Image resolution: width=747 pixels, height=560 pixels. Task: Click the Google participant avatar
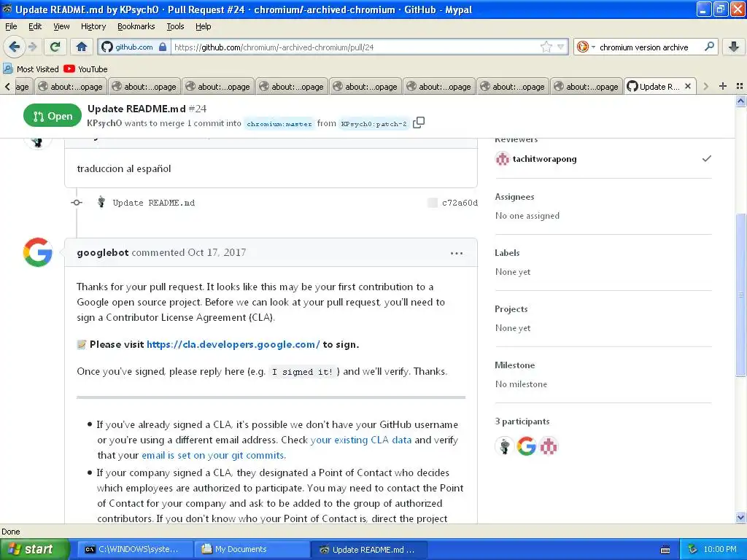point(527,446)
